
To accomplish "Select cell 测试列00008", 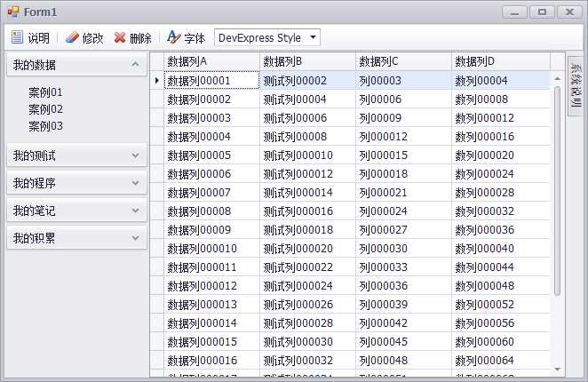I will pos(307,136).
